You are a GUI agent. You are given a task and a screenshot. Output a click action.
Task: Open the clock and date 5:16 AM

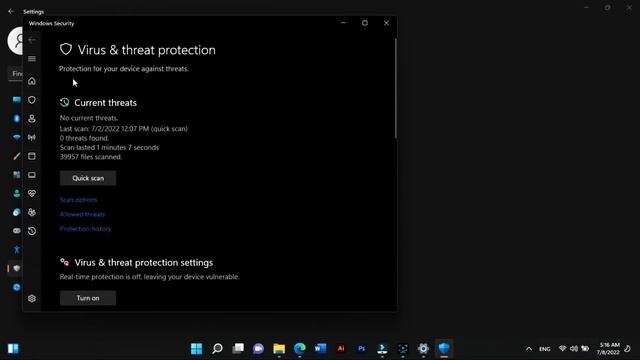point(609,349)
